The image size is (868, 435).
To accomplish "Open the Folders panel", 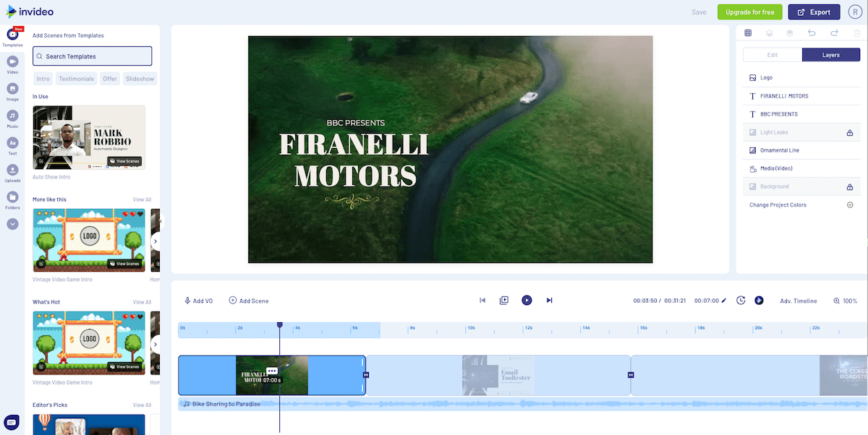I will point(12,199).
